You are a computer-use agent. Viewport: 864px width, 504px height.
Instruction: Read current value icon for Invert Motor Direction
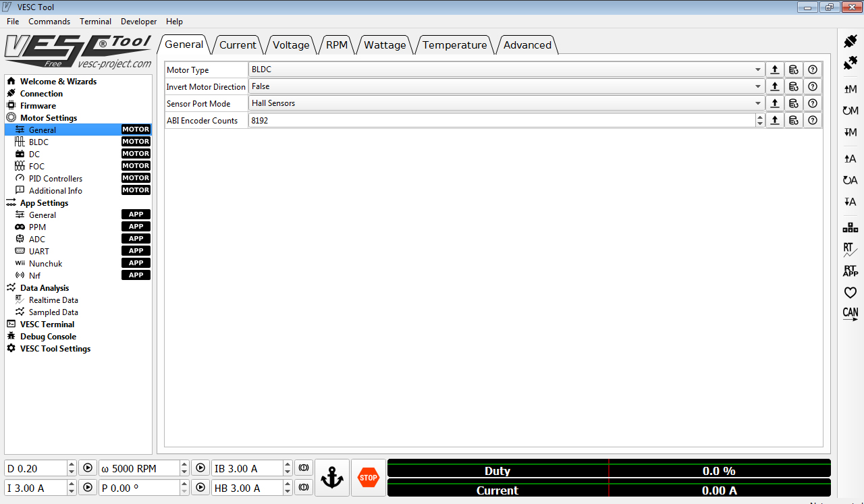[775, 86]
